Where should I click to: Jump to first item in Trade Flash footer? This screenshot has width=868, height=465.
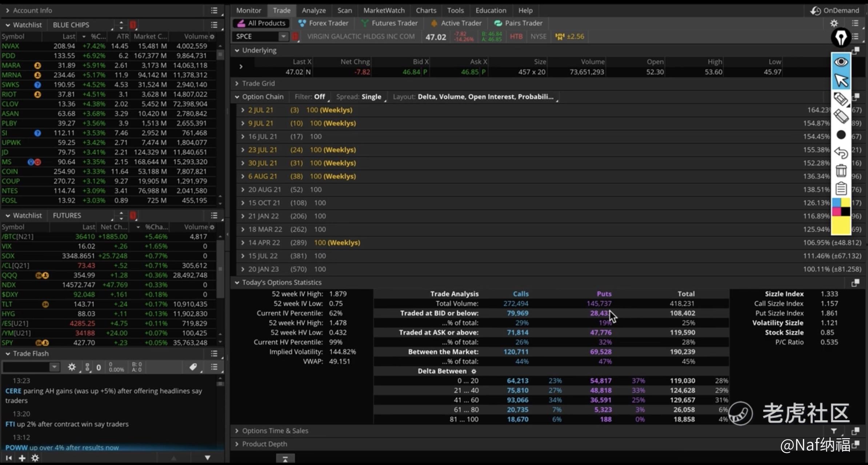pos(9,458)
